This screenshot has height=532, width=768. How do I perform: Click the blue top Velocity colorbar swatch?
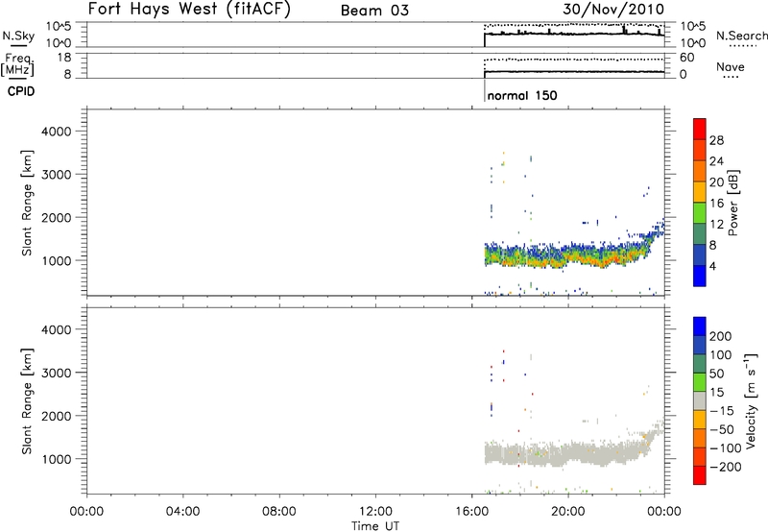700,326
